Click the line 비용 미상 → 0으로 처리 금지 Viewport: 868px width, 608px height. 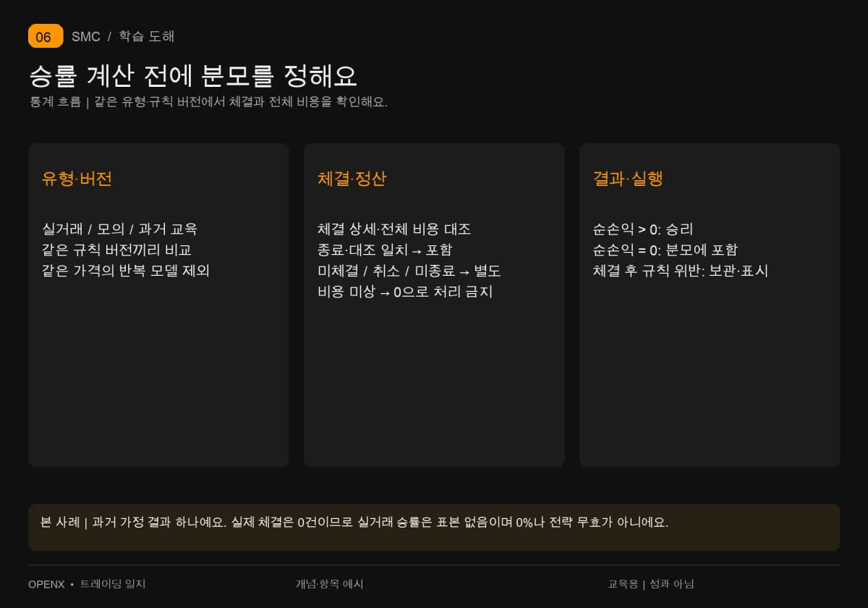[405, 292]
